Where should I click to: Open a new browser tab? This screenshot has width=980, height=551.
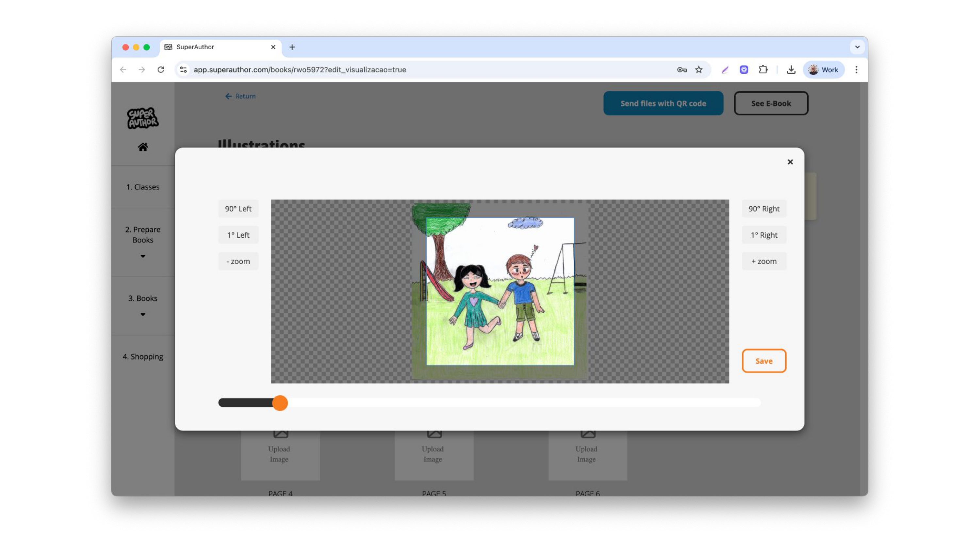click(x=292, y=47)
